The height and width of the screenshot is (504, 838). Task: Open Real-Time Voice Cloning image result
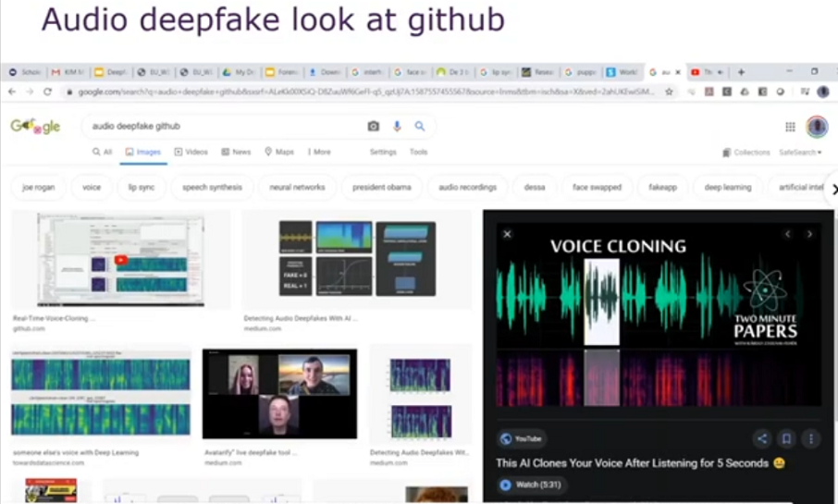[x=121, y=260]
